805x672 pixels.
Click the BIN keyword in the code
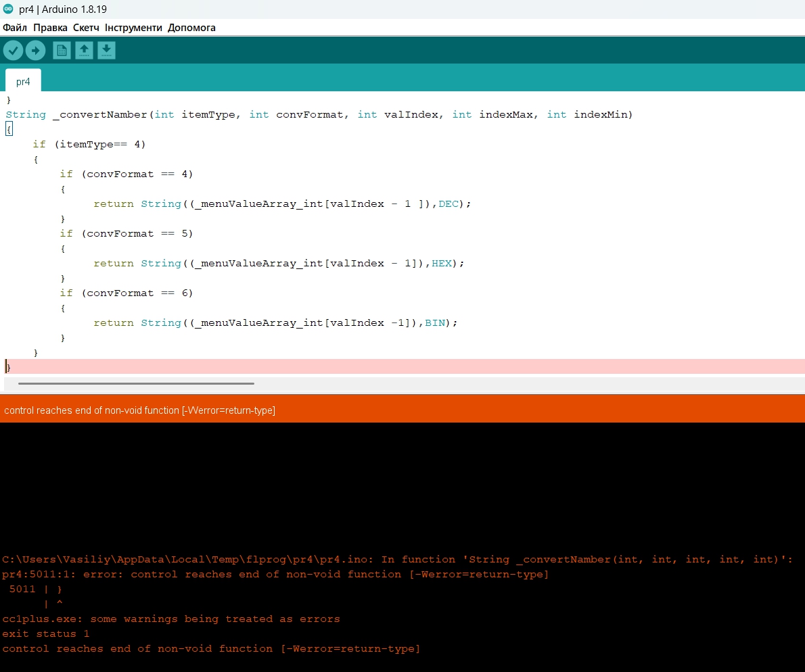click(x=435, y=323)
